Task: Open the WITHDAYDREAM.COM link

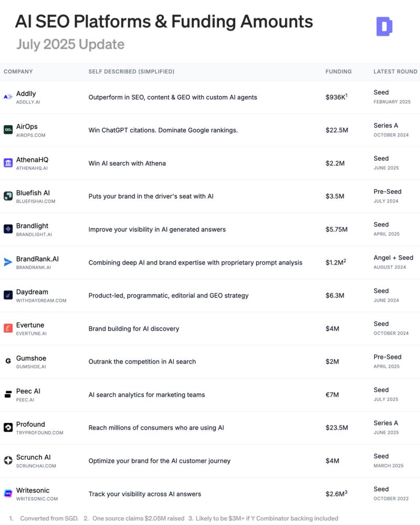Action: 41,301
